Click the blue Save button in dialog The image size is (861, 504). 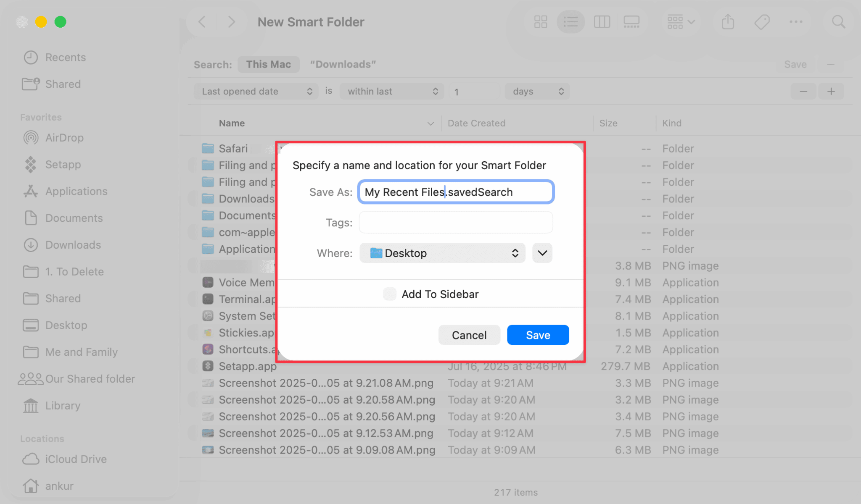[x=538, y=335]
